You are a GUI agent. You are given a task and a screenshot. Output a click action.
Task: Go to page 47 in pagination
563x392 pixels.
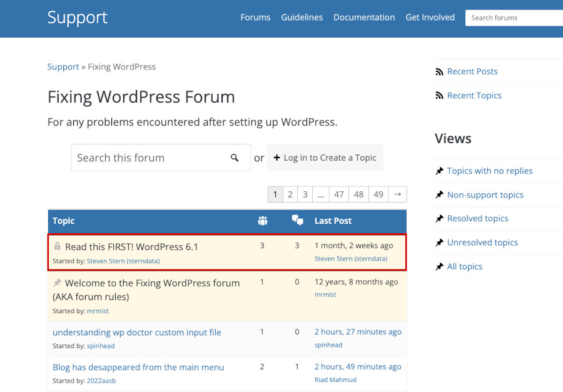[339, 194]
